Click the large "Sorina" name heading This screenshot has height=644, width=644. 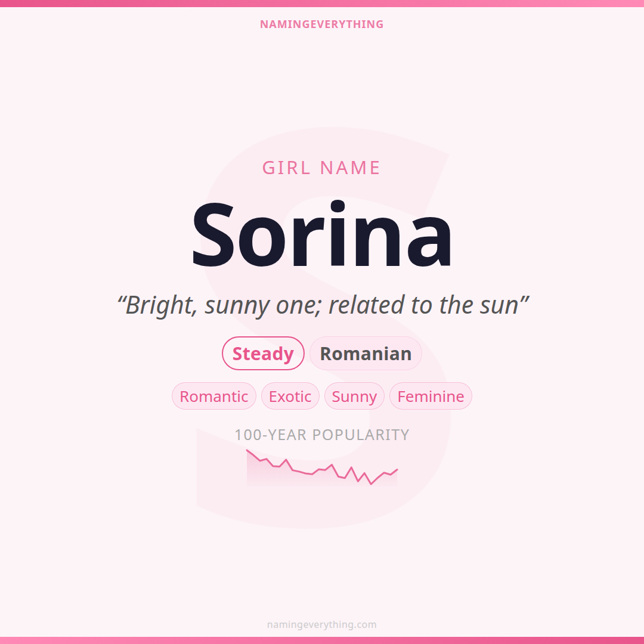(322, 236)
